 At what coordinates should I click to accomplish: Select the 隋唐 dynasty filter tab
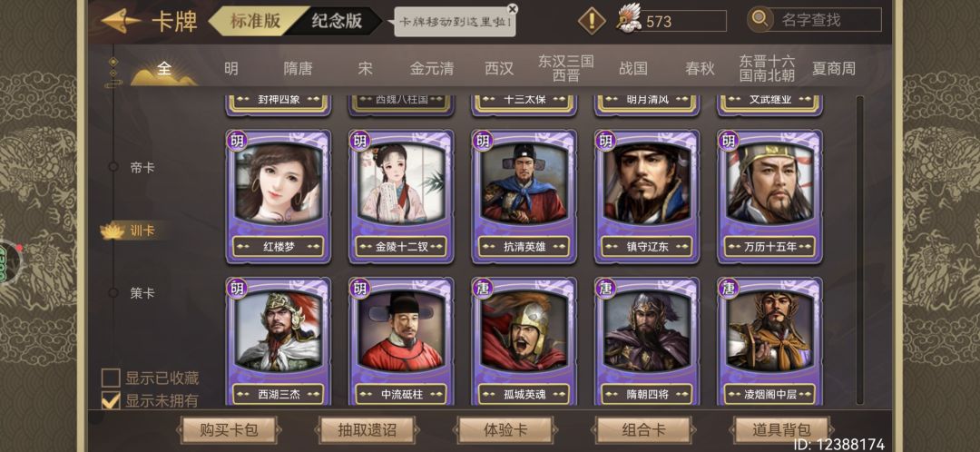click(x=299, y=69)
